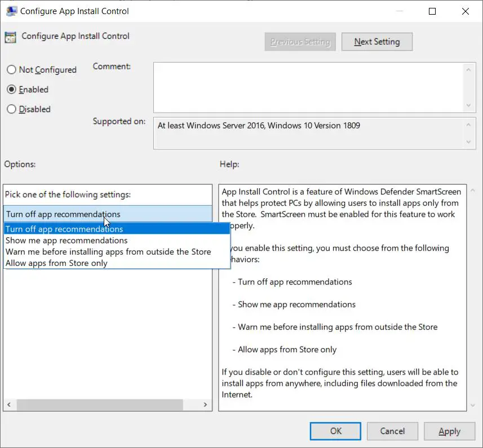The height and width of the screenshot is (448, 483).
Task: Click the Help paragraph beginning 'If you disable or don't configure'
Action: [x=340, y=383]
